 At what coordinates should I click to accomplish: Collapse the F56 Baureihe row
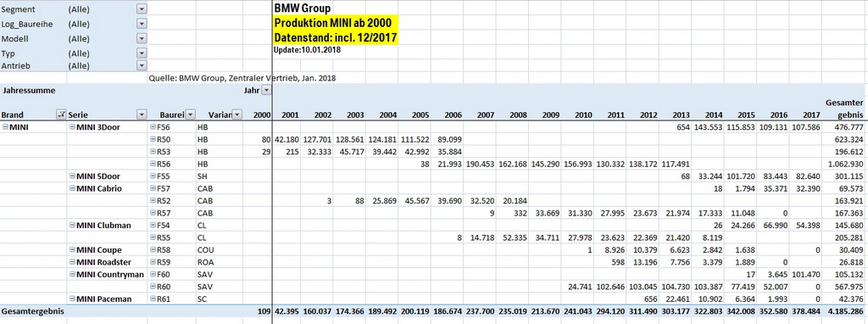point(153,127)
